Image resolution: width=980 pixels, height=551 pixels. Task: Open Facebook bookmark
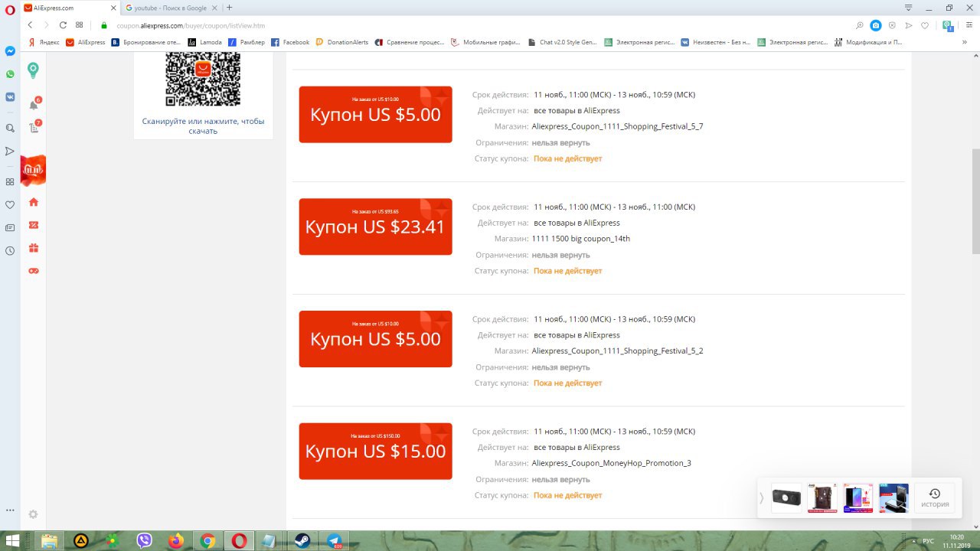(x=290, y=42)
